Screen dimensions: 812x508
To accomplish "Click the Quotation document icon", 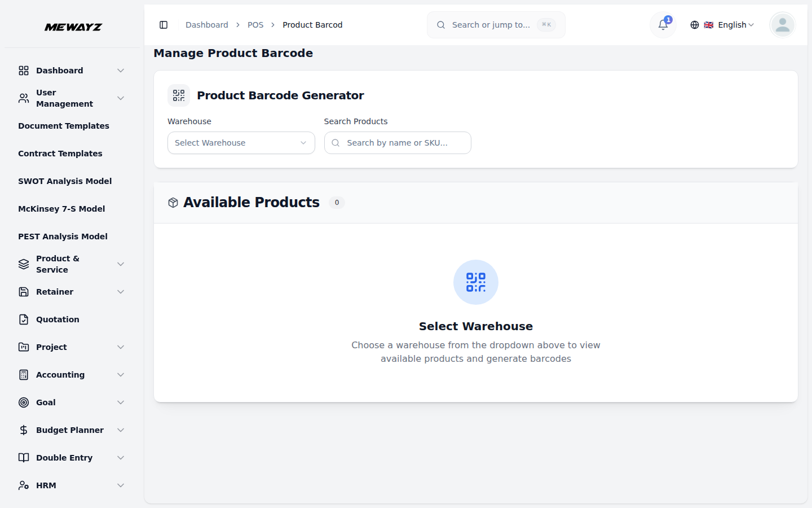I will point(24,319).
